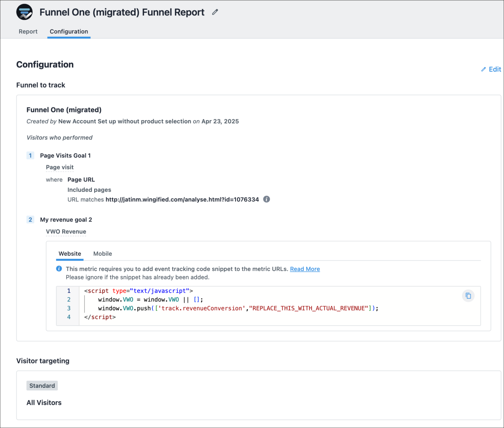Click 'Visitor targeting' section heading
The width and height of the screenshot is (504, 428).
tap(43, 361)
